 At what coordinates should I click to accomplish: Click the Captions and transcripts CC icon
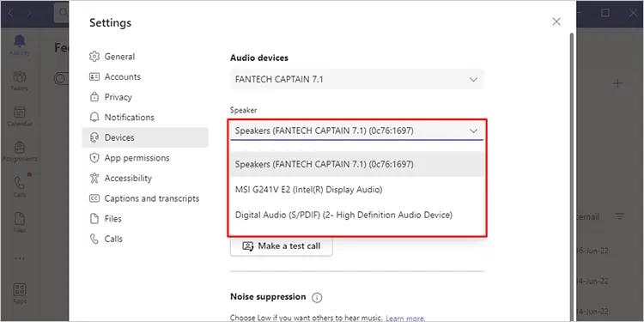pyautogui.click(x=94, y=198)
